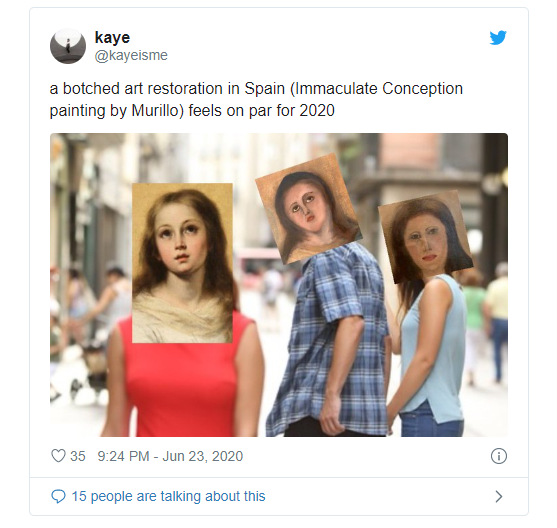Click the 35 likes count
This screenshot has width=557, height=528.
tap(78, 456)
